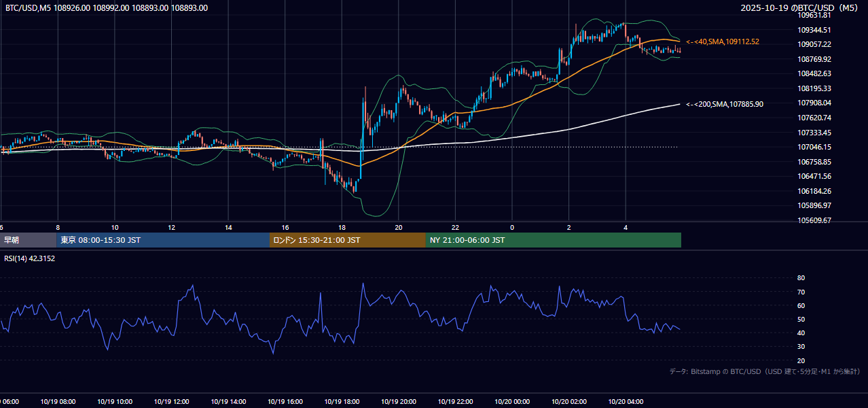Click price axis value 105609.67
This screenshot has width=868, height=408.
pyautogui.click(x=814, y=220)
